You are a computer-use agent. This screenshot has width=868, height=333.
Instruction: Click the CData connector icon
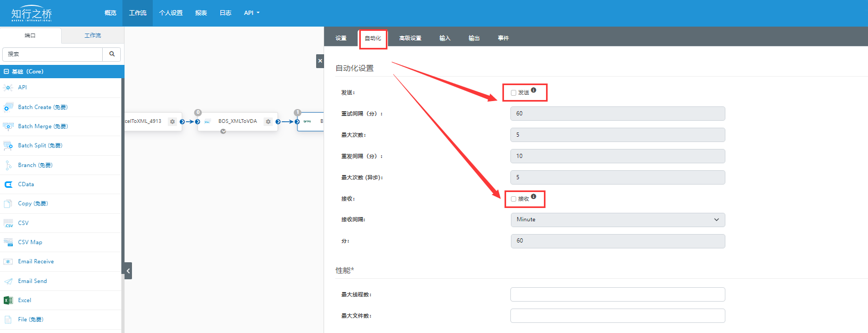tap(8, 185)
